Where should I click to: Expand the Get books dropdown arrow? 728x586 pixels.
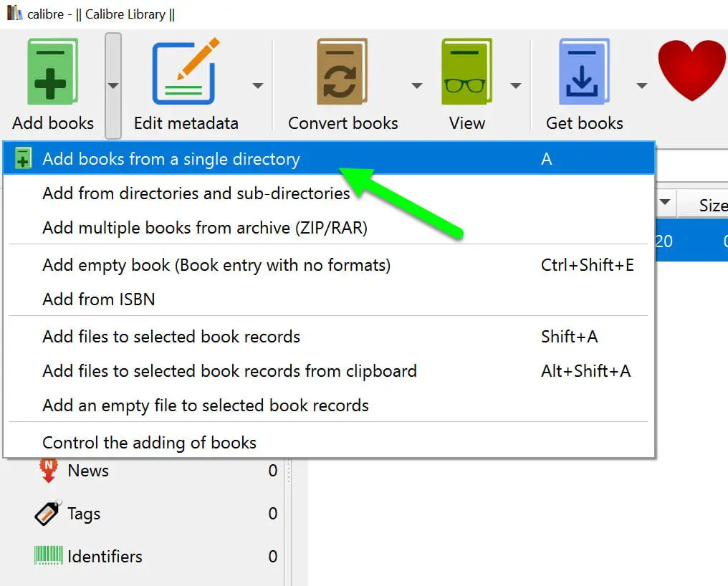[642, 86]
